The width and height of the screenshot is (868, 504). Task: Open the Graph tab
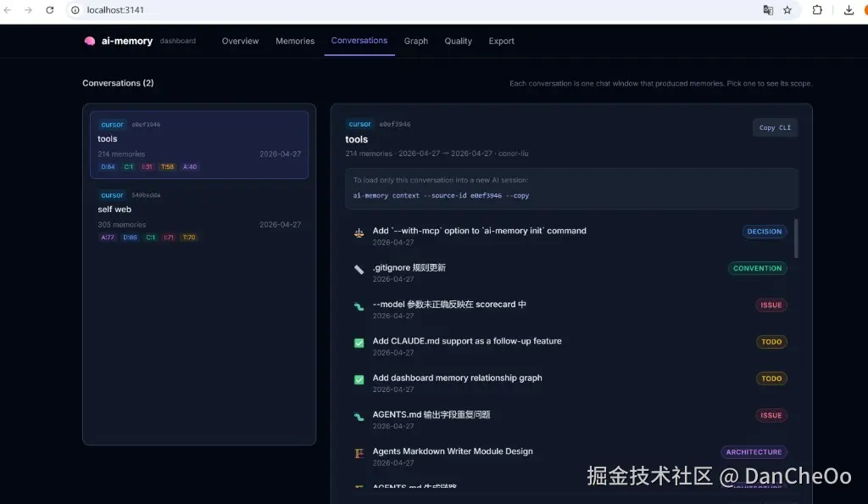click(415, 41)
